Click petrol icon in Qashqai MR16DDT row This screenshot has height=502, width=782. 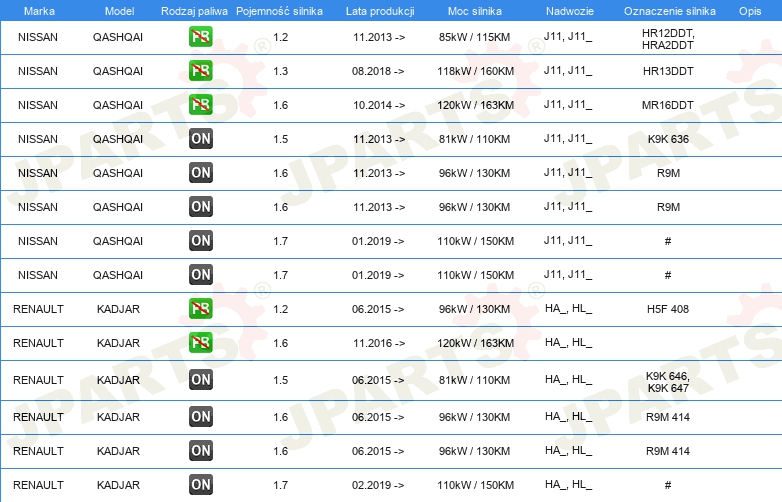click(x=200, y=105)
